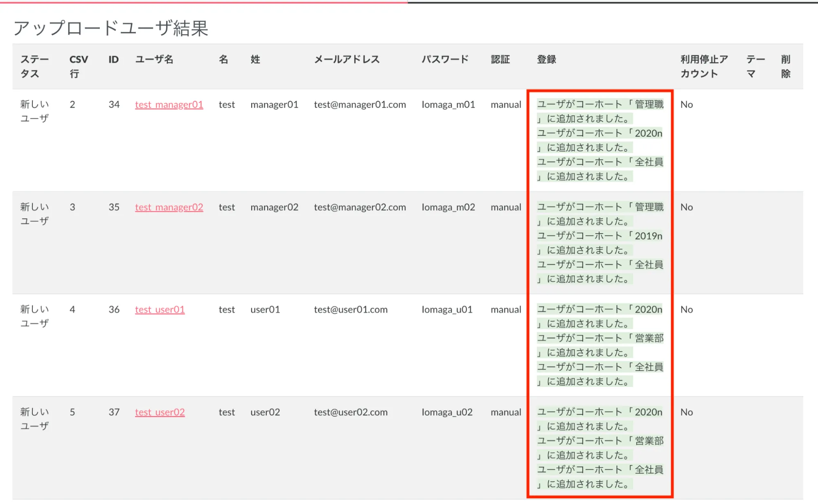Open the test_manager02 user link
Image resolution: width=818 pixels, height=504 pixels.
[169, 207]
